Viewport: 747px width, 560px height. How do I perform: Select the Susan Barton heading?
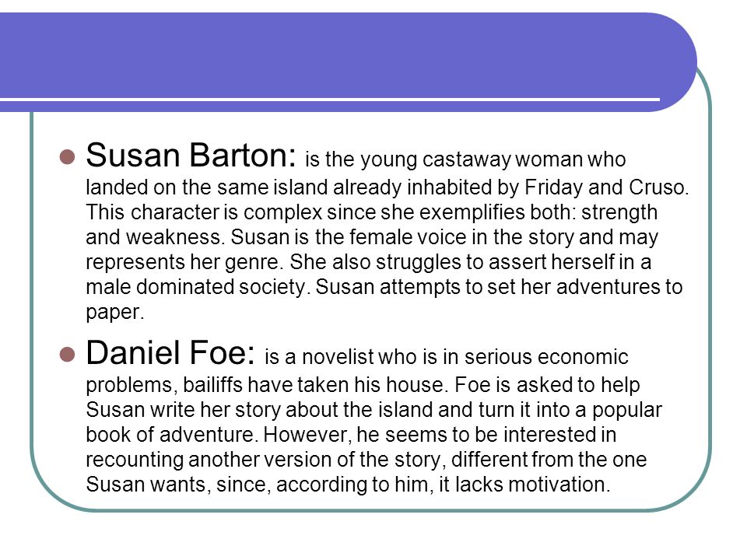(x=191, y=156)
